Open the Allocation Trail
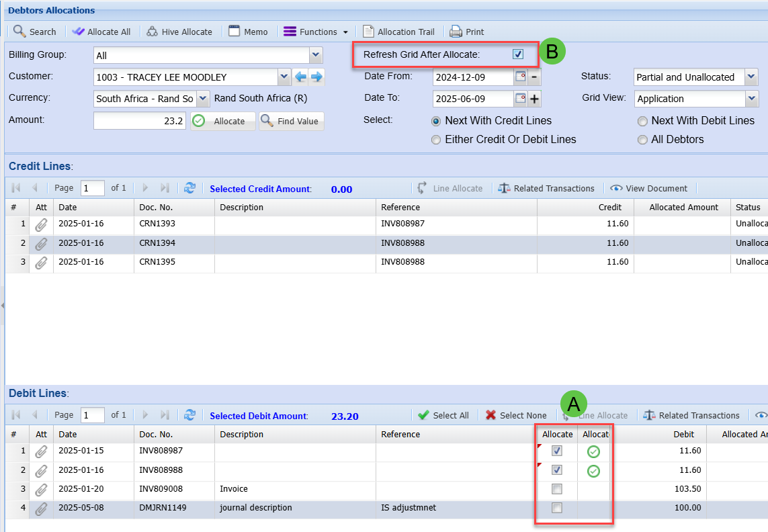 [x=399, y=32]
